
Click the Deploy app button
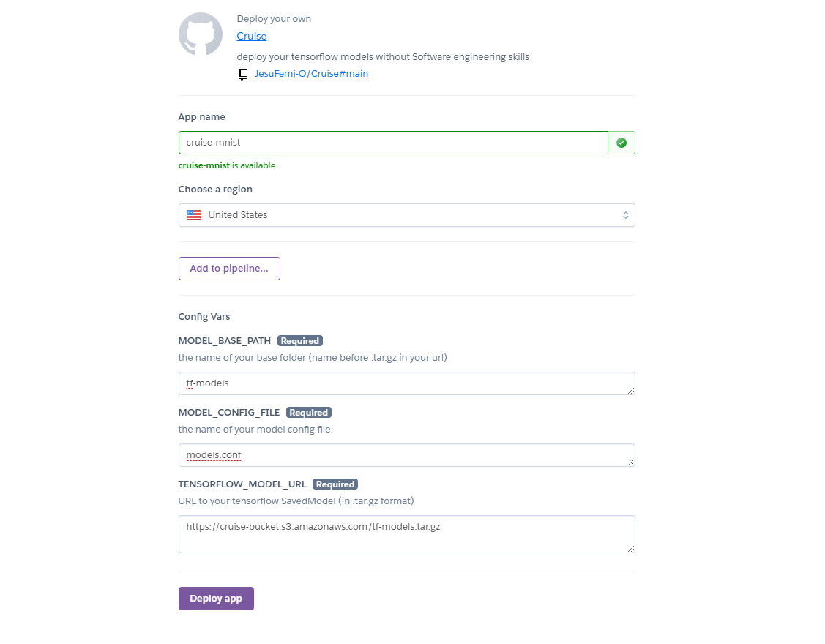click(x=216, y=599)
